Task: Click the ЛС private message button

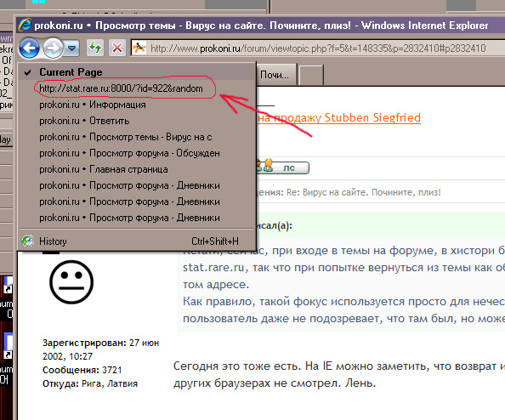Action: pyautogui.click(x=282, y=167)
